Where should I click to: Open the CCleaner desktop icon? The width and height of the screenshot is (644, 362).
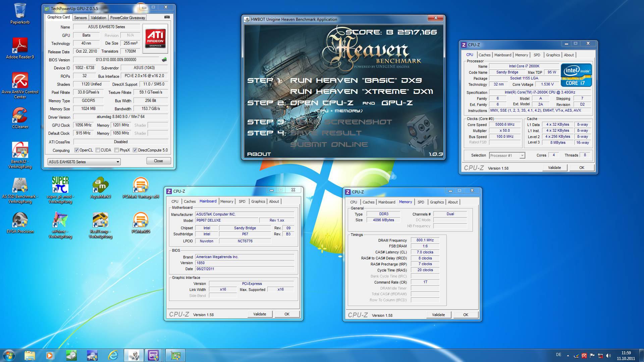click(20, 118)
